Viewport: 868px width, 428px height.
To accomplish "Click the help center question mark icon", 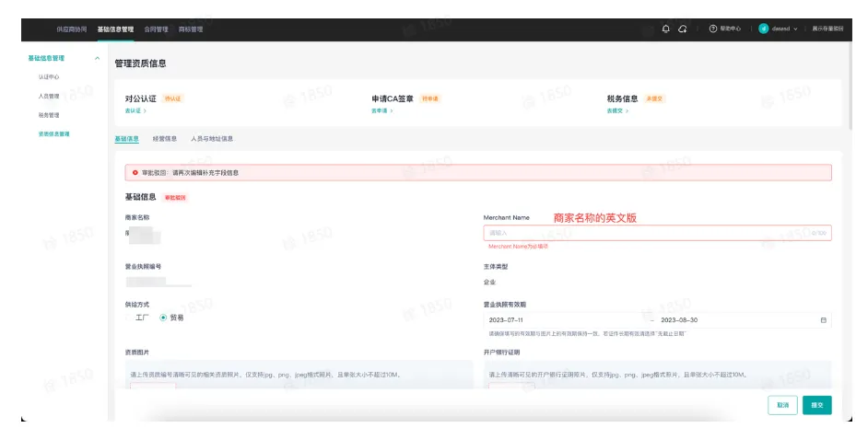I will [713, 29].
